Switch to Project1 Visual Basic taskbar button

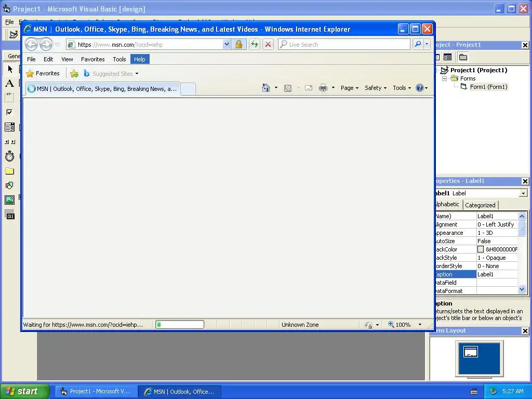pyautogui.click(x=96, y=391)
